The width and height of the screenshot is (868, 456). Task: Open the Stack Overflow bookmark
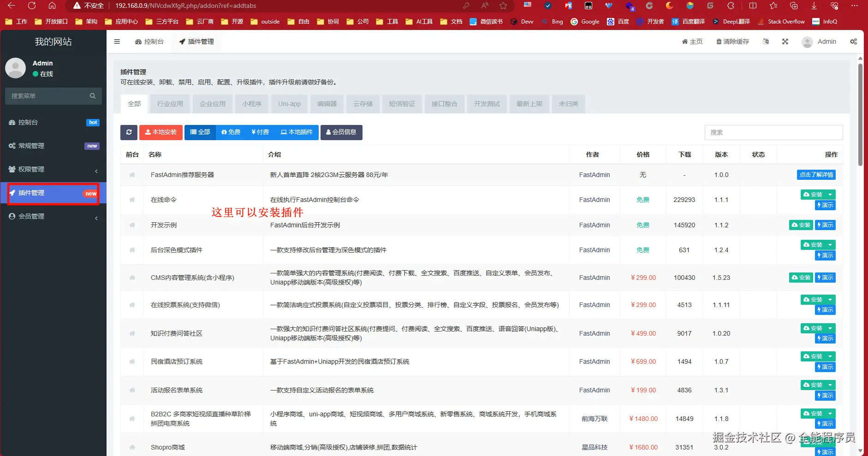pyautogui.click(x=781, y=22)
